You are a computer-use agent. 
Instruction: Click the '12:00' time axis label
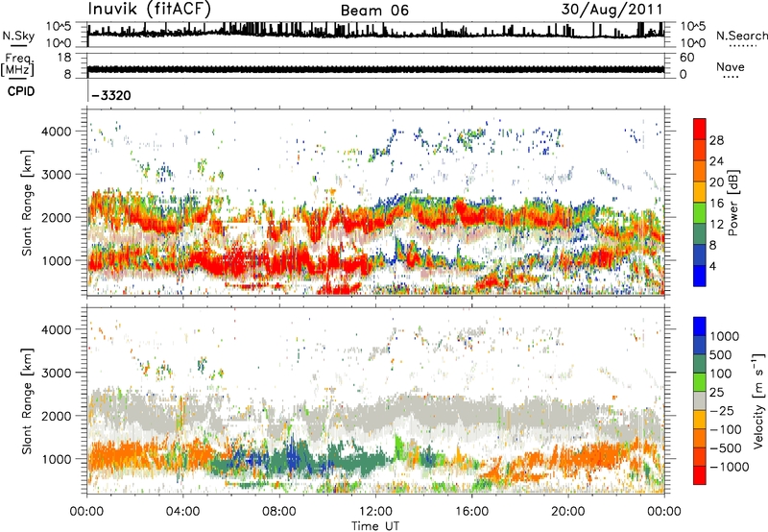point(375,512)
